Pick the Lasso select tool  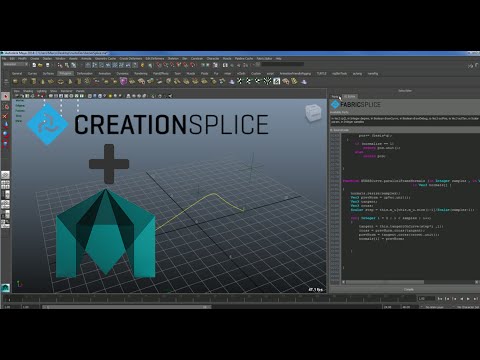click(x=5, y=107)
